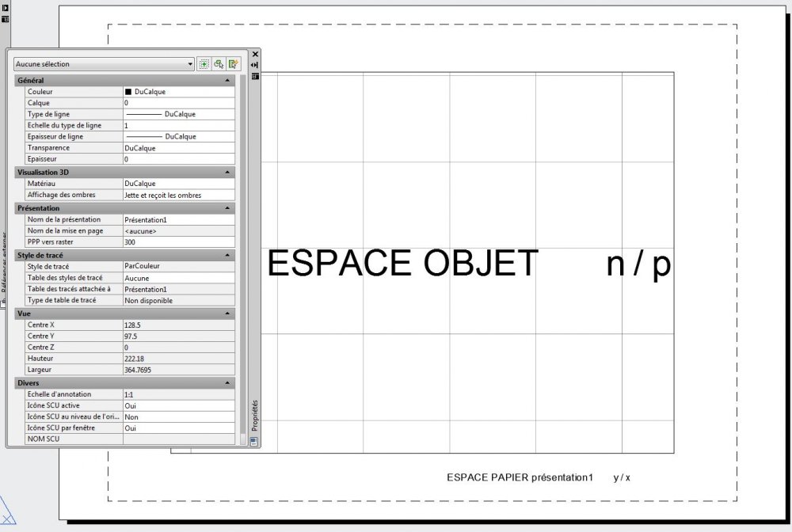Collapse the Visualisation 3D section
Screen dimensions: 792x532
tap(227, 172)
